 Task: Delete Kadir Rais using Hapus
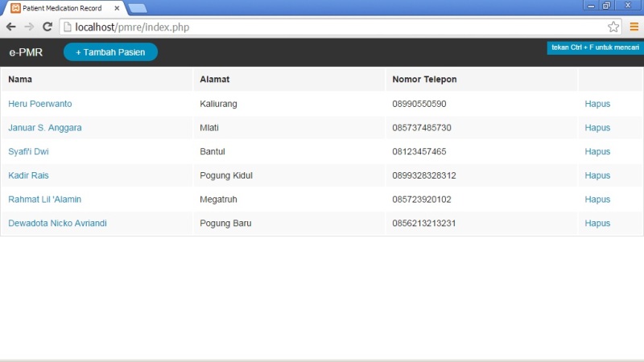[x=597, y=175]
